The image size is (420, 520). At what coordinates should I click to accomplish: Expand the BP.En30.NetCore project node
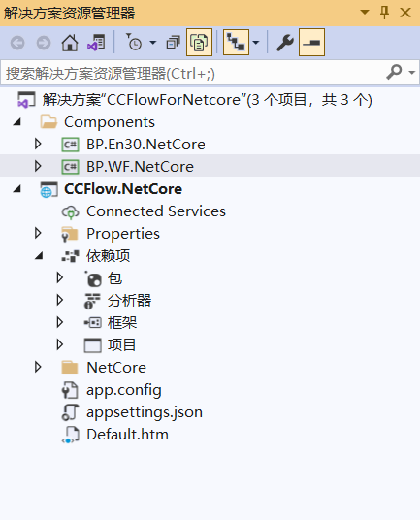tap(38, 144)
